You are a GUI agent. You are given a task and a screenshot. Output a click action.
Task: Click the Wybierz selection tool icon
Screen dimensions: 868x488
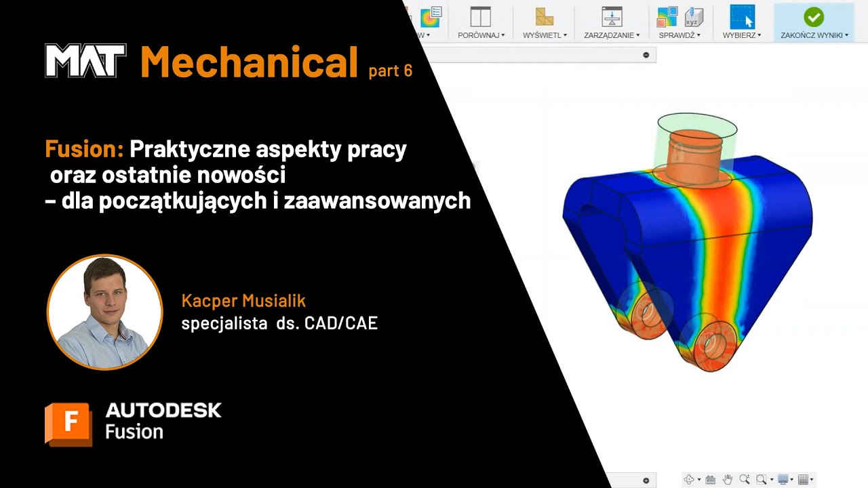click(742, 17)
